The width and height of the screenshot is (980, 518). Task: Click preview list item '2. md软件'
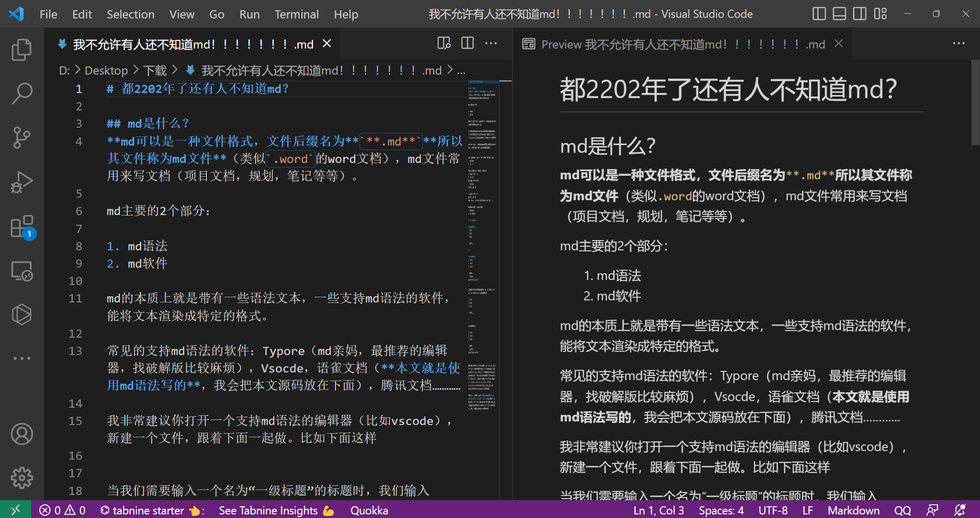click(x=612, y=296)
